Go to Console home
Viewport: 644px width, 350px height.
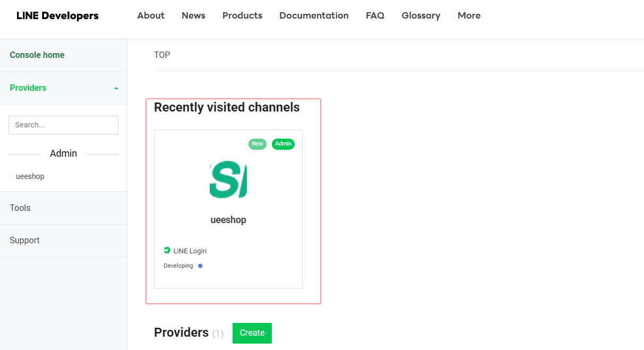[37, 55]
